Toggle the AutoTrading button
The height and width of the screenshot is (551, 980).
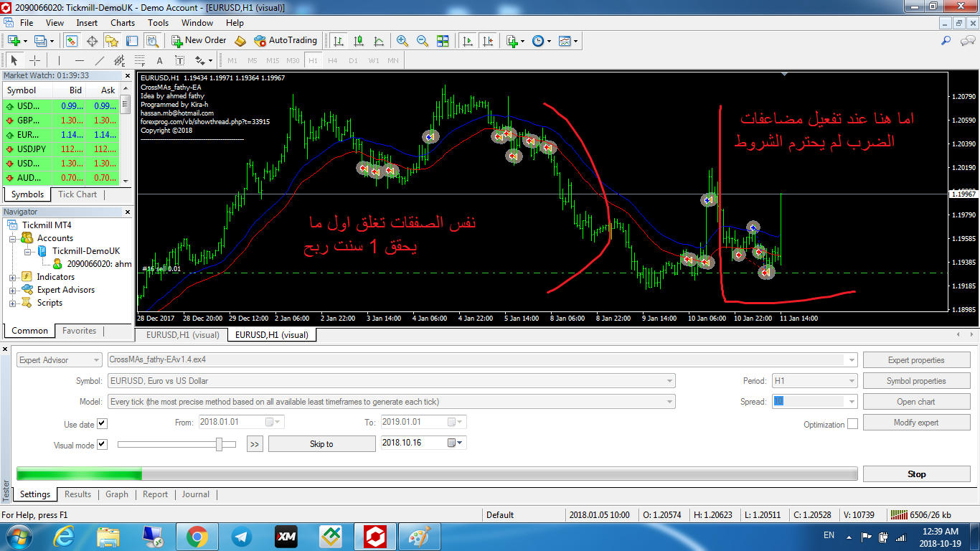(x=285, y=41)
